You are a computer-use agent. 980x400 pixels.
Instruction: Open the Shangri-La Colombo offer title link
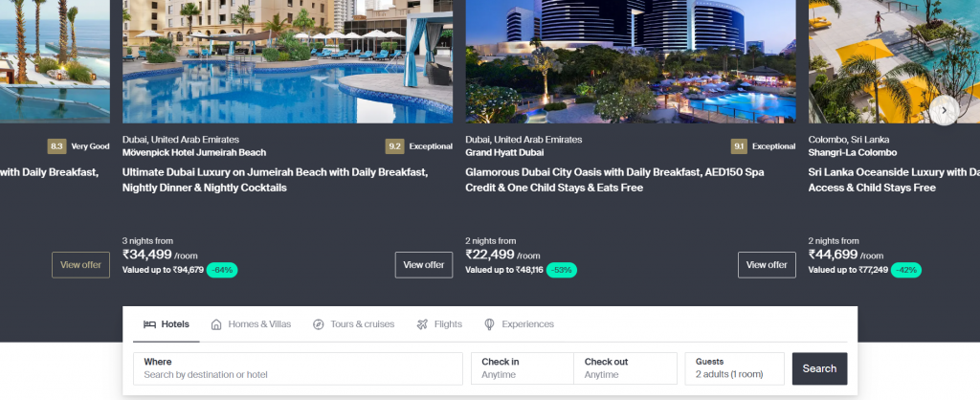point(894,179)
